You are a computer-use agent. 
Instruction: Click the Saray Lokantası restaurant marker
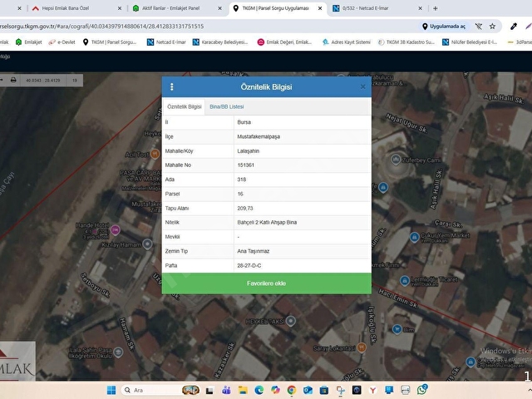tap(362, 347)
